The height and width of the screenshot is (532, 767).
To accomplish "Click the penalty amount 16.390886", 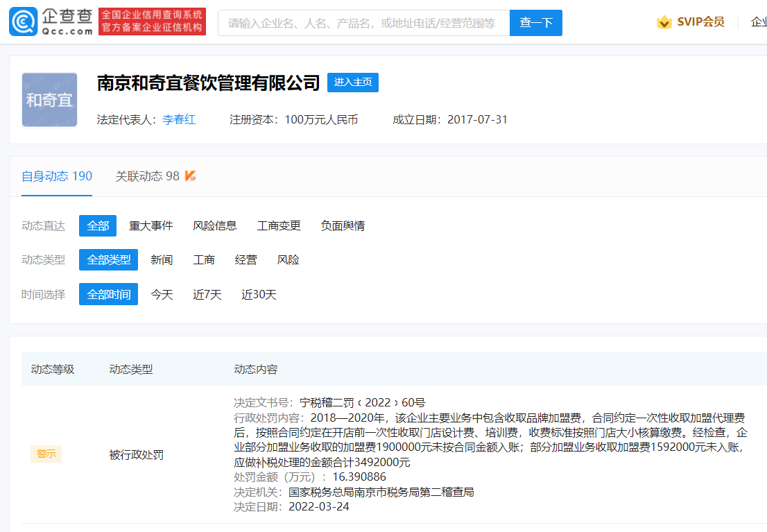I will (x=359, y=477).
